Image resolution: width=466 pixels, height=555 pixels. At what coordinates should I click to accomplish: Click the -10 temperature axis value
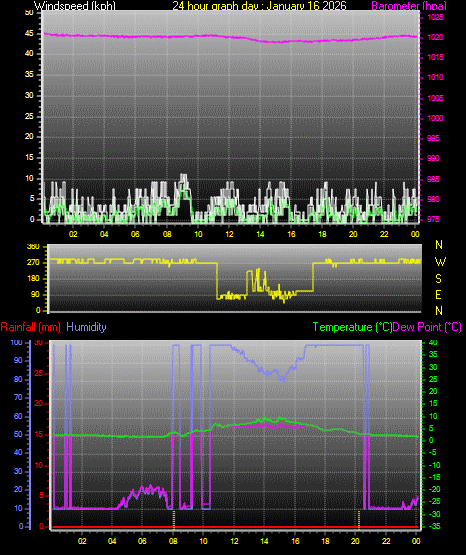(435, 465)
